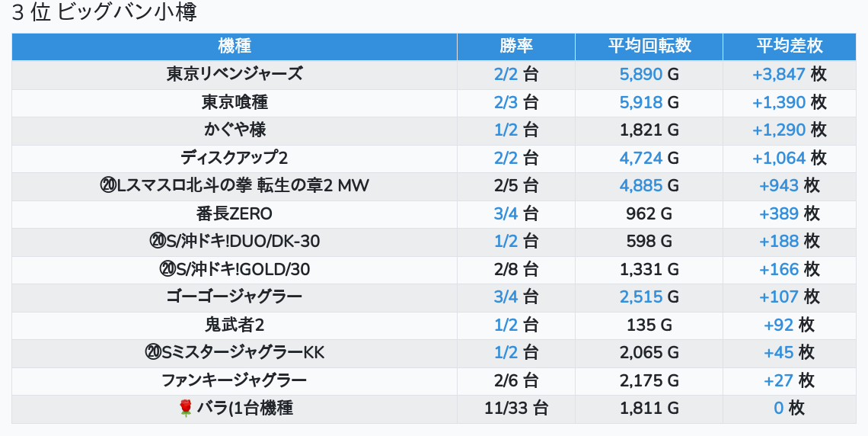Open the 東京喰種 machine entry
Image resolution: width=868 pixels, height=436 pixels.
(235, 102)
